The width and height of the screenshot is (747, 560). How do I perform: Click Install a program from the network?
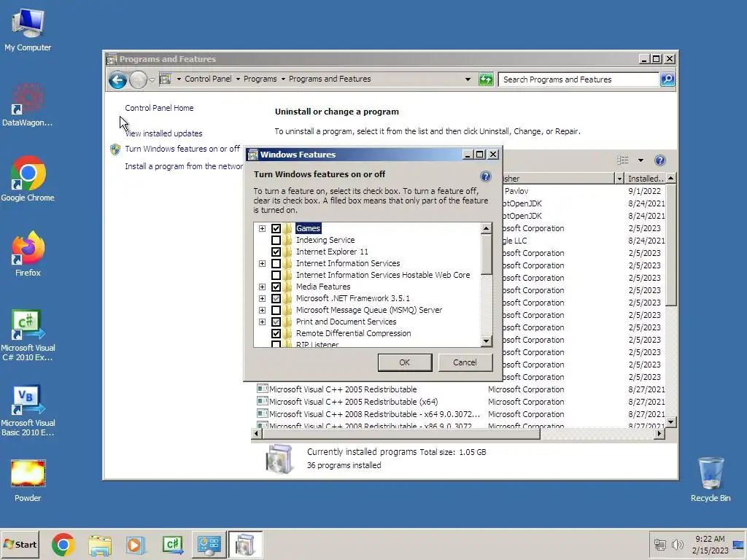coord(184,166)
